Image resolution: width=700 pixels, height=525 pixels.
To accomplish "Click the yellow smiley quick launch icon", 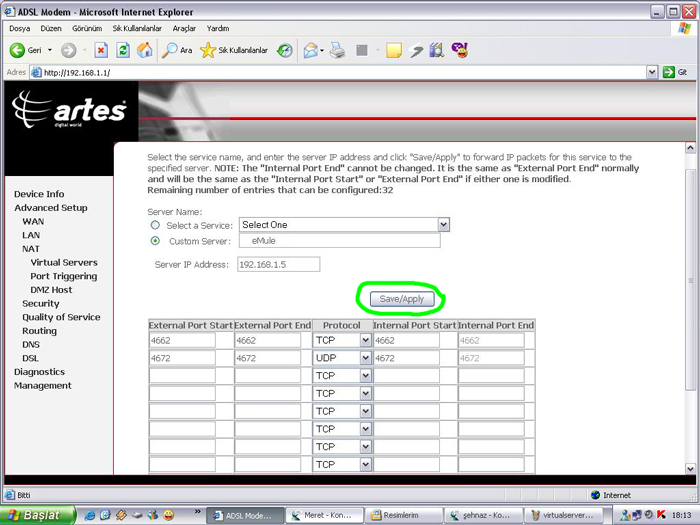I will coord(169,516).
